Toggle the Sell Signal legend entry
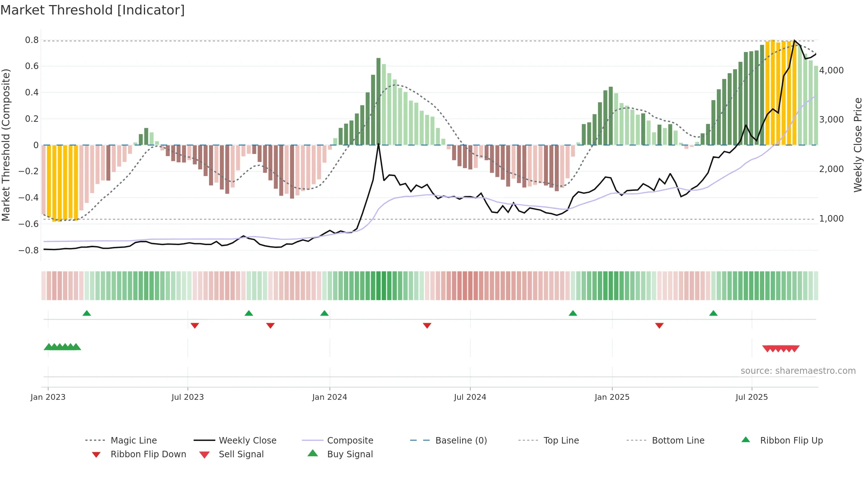 click(x=231, y=454)
